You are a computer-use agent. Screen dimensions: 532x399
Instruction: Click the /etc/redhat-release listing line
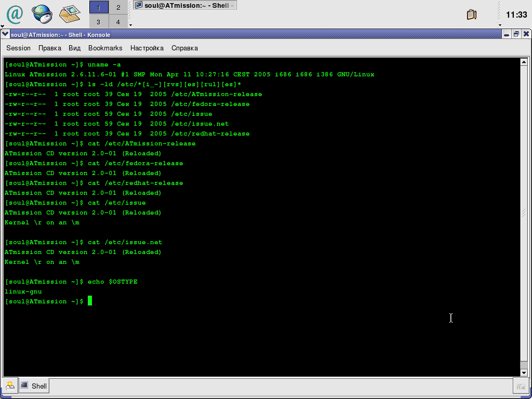[x=127, y=134]
